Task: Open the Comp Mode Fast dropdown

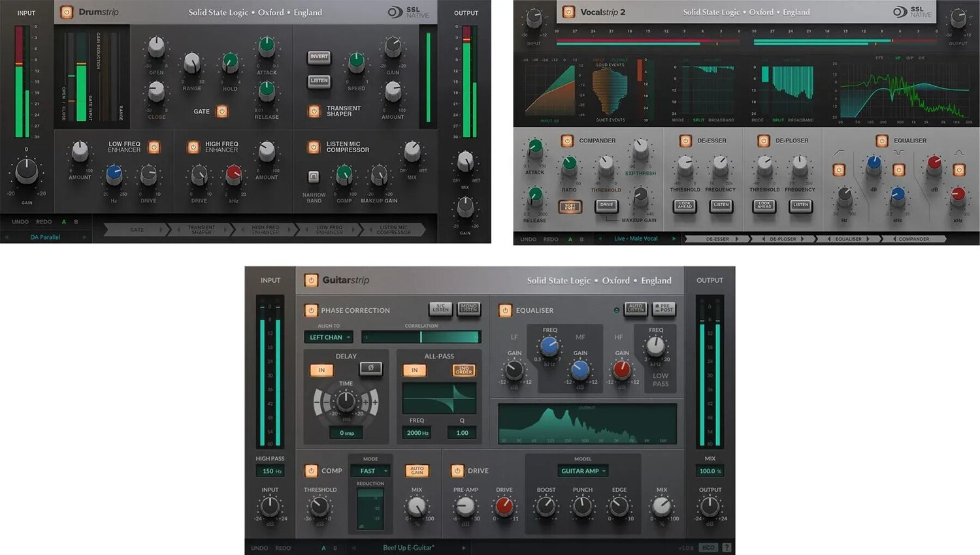Action: point(370,471)
